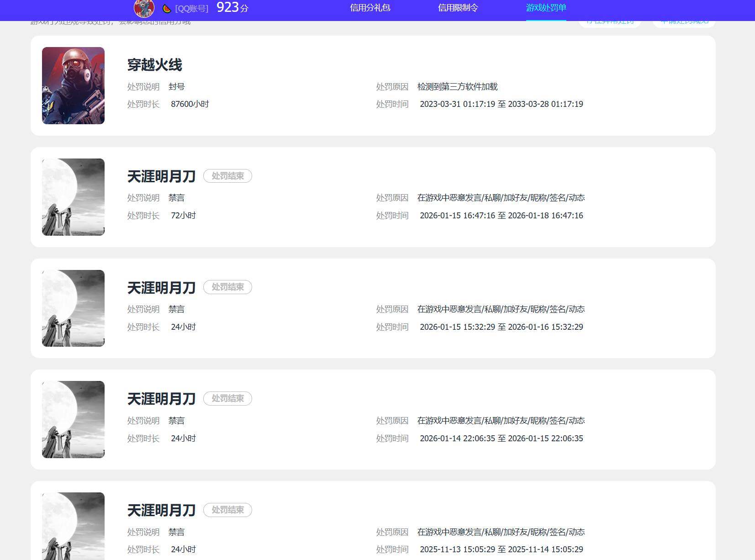The width and height of the screenshot is (755, 560).
Task: Click 禁言 description in 72小时 record
Action: coord(176,198)
